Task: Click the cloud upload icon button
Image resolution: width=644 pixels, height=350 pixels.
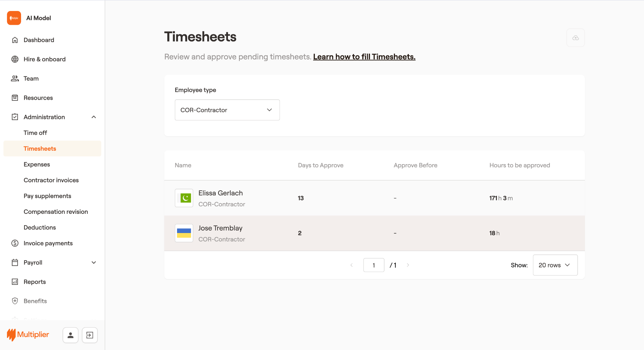Action: click(x=575, y=38)
